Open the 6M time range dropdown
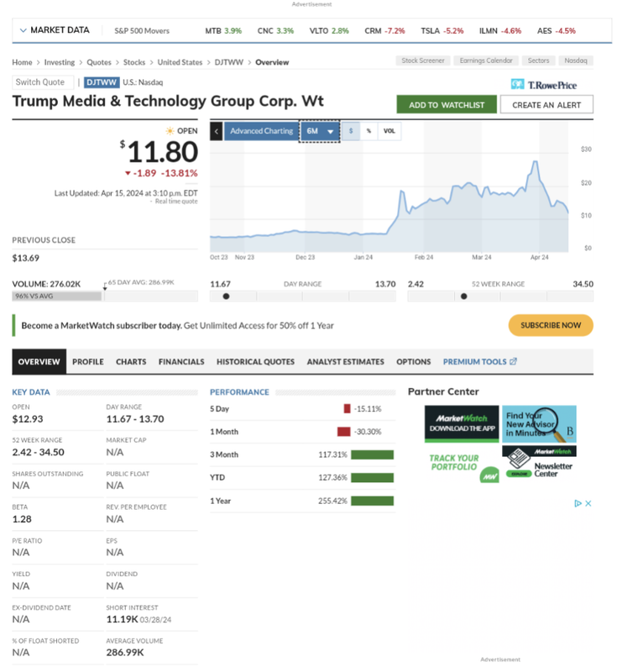 point(320,131)
